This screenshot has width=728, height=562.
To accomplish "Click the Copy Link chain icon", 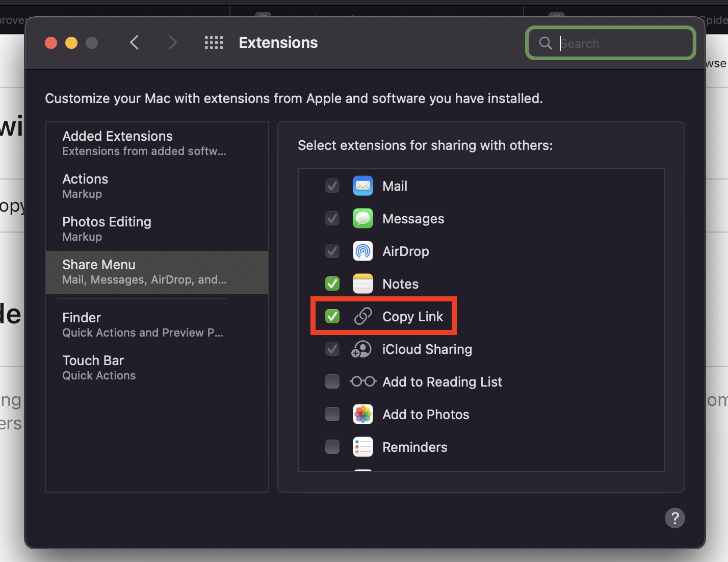I will pos(362,316).
